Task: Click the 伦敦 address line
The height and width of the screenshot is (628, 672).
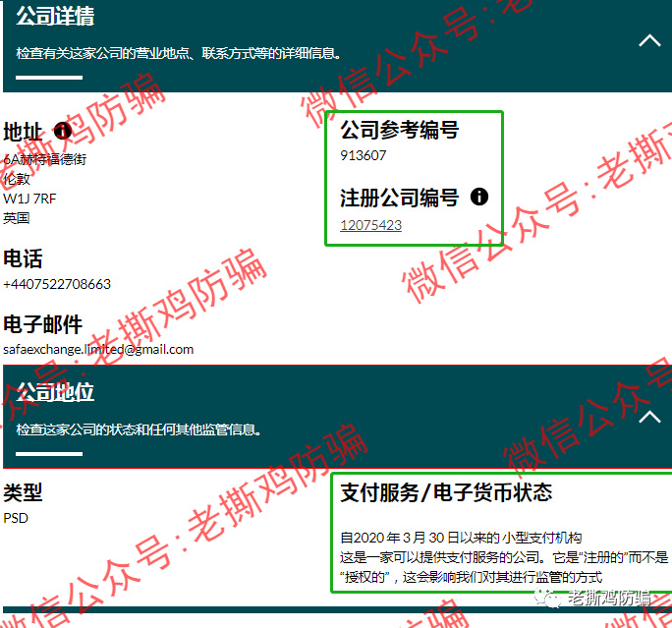Action: point(17,179)
